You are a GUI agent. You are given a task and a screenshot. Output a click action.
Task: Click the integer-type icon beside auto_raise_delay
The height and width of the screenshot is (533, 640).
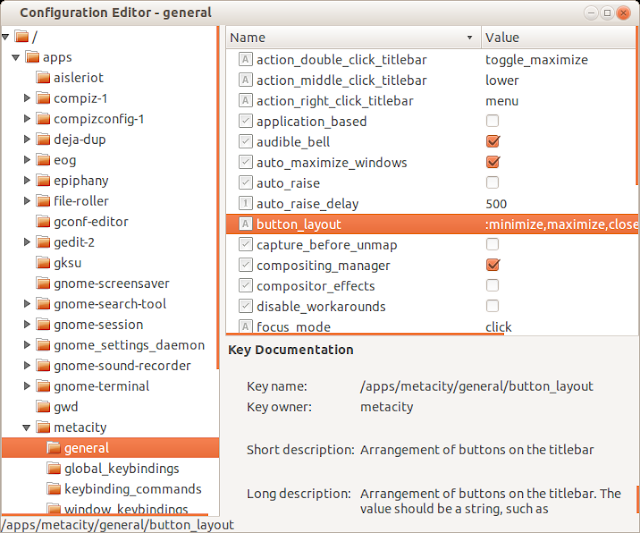[246, 204]
